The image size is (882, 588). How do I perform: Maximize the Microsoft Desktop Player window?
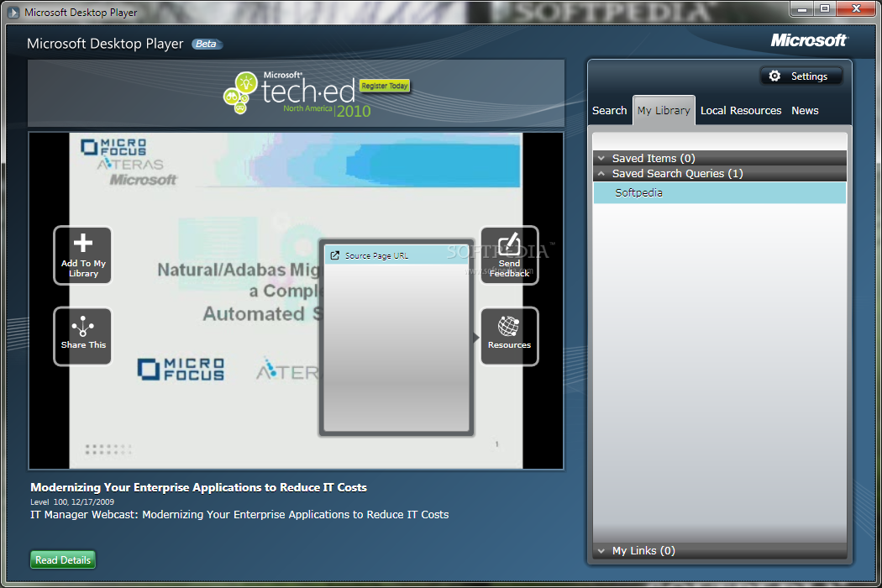[825, 9]
